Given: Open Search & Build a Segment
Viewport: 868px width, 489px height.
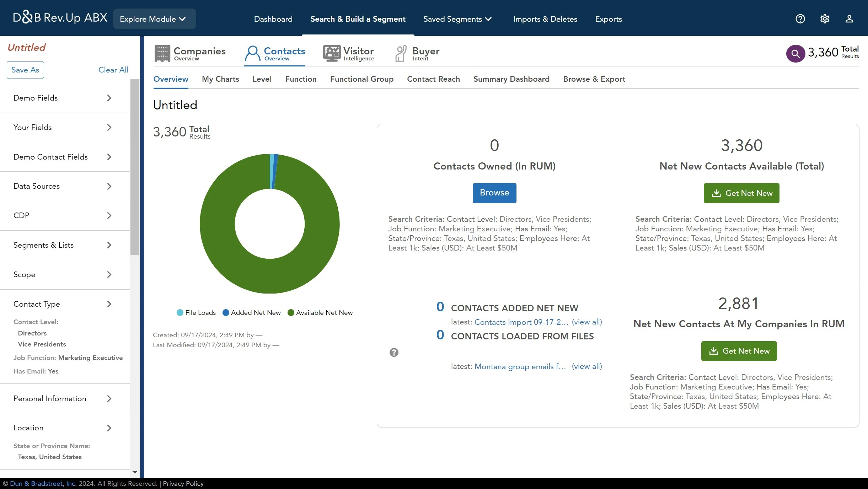Looking at the screenshot, I should [x=358, y=19].
